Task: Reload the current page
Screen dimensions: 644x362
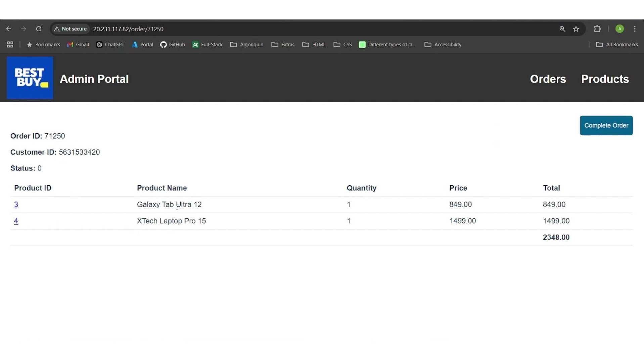Action: tap(39, 29)
